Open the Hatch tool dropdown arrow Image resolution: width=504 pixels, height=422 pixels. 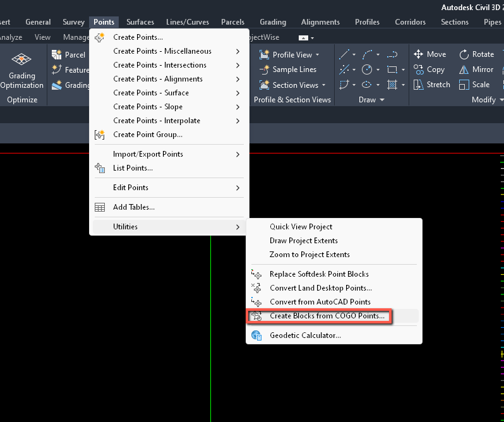403,85
